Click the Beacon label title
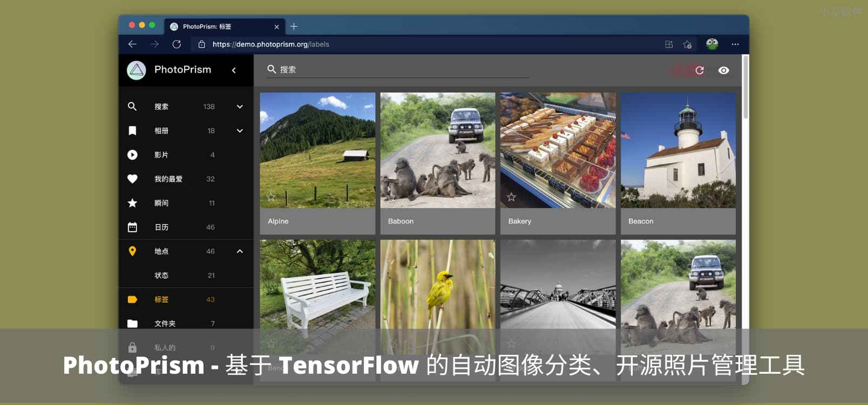Image resolution: width=868 pixels, height=405 pixels. (x=641, y=221)
